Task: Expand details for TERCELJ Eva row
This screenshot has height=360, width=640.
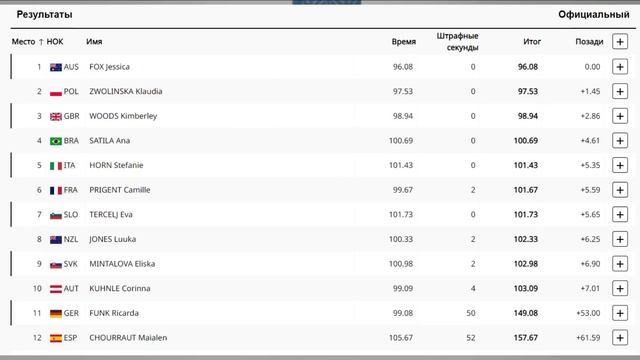Action: [620, 215]
